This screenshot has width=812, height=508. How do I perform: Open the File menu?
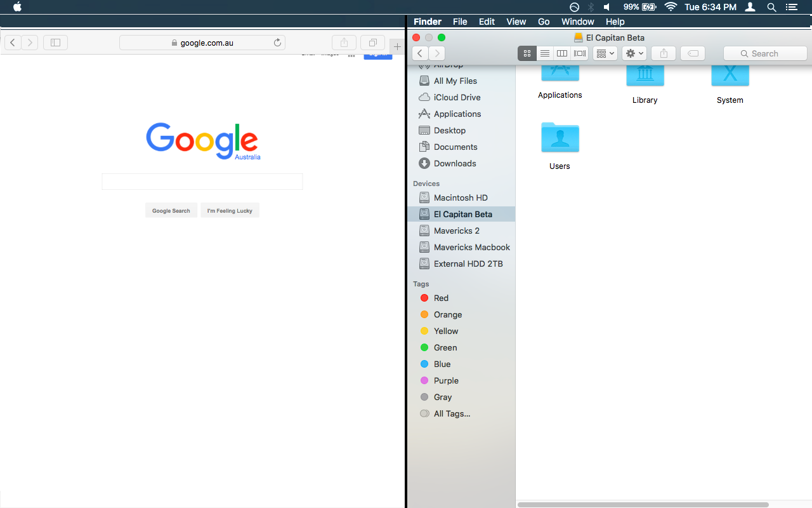pos(460,22)
